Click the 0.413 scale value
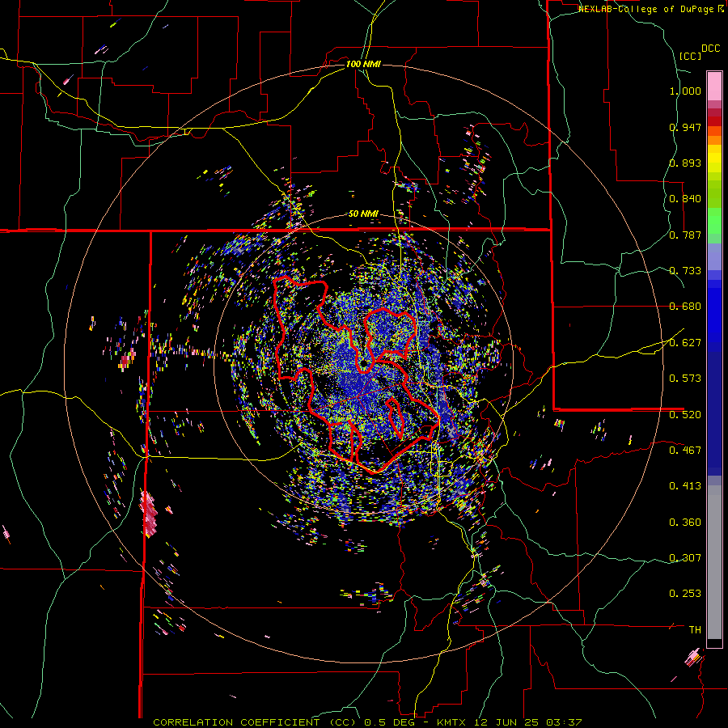The width and height of the screenshot is (728, 728). click(x=685, y=486)
